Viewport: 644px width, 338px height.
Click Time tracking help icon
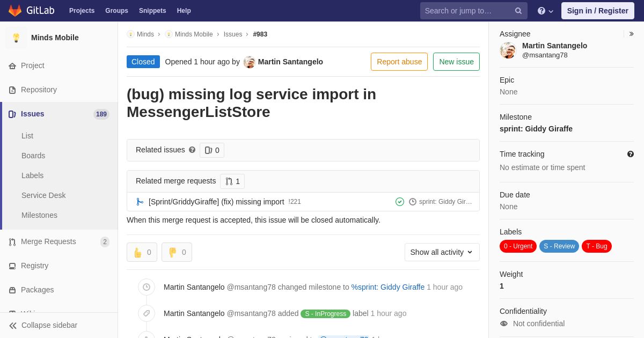[631, 154]
